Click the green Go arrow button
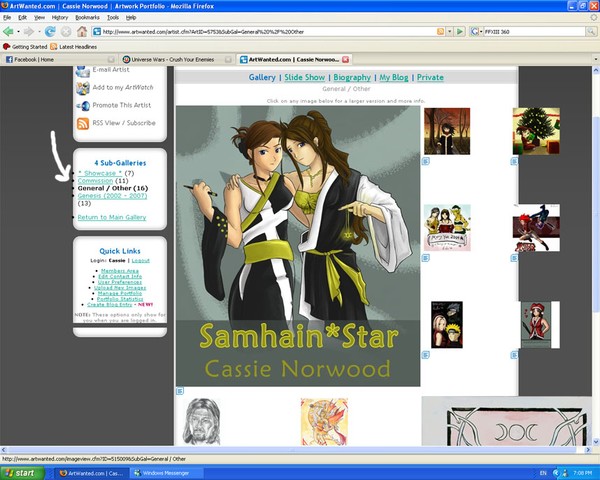The width and height of the screenshot is (600, 480). point(460,31)
